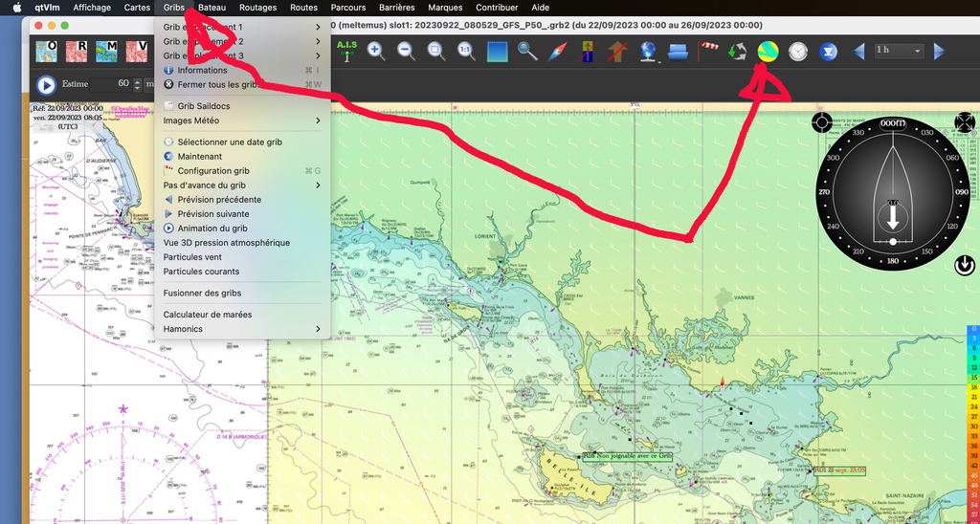The height and width of the screenshot is (524, 980).
Task: Click the green recycle arrows icon
Action: click(738, 52)
